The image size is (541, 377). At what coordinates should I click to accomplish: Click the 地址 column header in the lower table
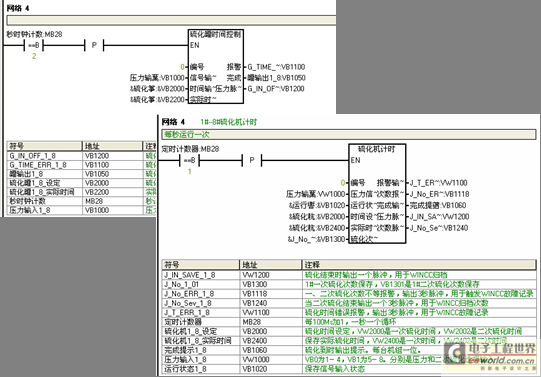click(x=270, y=265)
